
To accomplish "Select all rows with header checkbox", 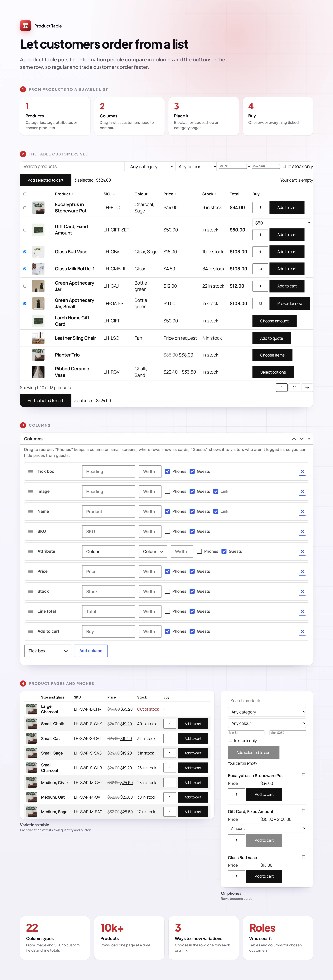I will pyautogui.click(x=25, y=194).
